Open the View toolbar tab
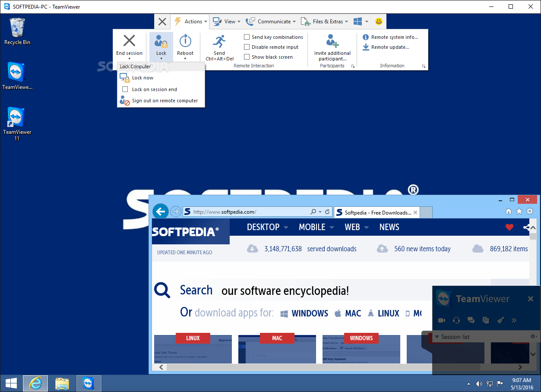Screen dimensions: 541x392 226,22
